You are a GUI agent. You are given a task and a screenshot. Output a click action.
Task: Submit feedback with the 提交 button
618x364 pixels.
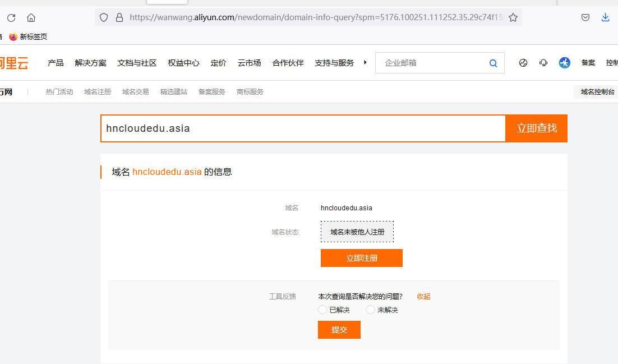(x=339, y=330)
